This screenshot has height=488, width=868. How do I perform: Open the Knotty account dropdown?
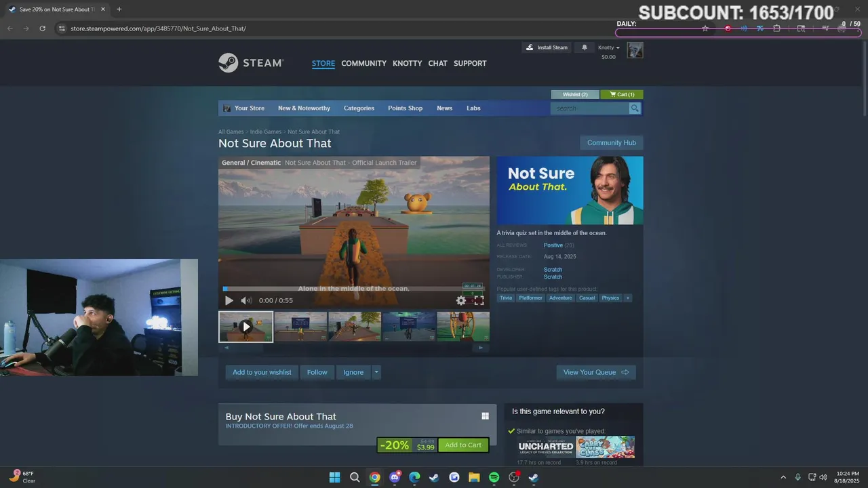click(x=609, y=47)
